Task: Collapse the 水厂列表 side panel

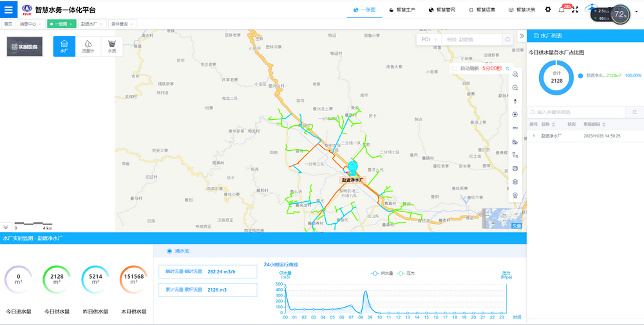Action: [521, 36]
